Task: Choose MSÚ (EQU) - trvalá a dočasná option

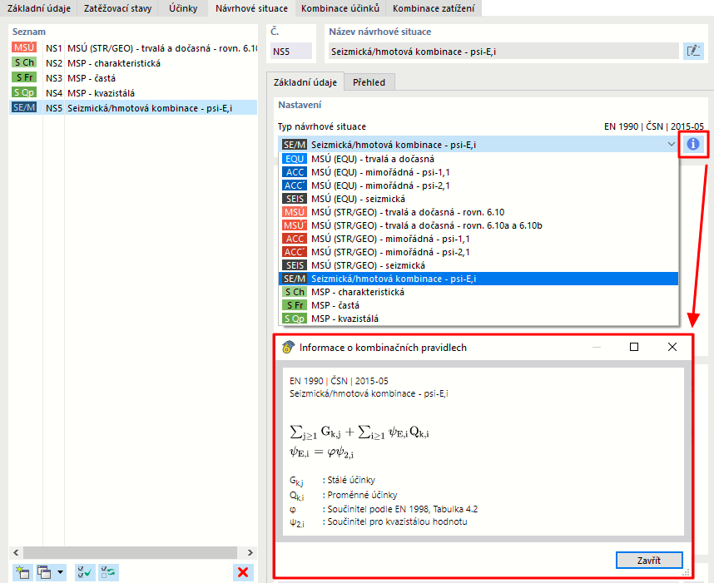Action: coord(478,159)
